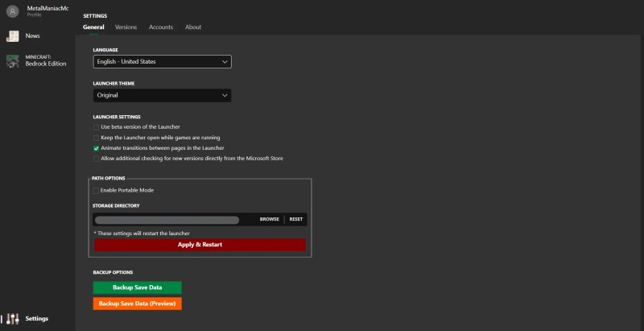The width and height of the screenshot is (644, 331).
Task: Click the green Backup Save Data button
Action: 137,288
